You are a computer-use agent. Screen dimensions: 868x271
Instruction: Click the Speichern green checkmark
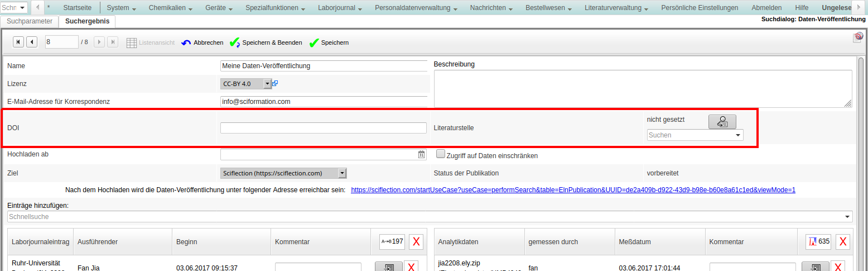tap(314, 42)
